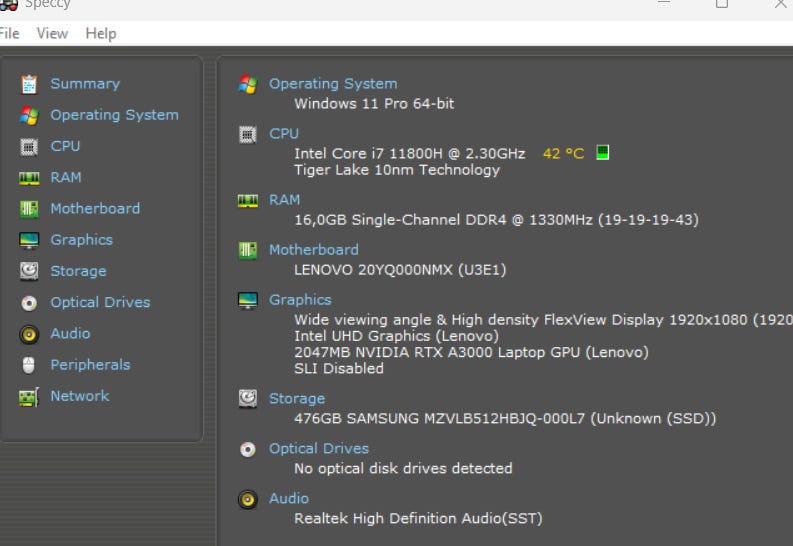Image resolution: width=793 pixels, height=546 pixels.
Task: Click the Storage heading in summary pane
Action: [x=296, y=399]
